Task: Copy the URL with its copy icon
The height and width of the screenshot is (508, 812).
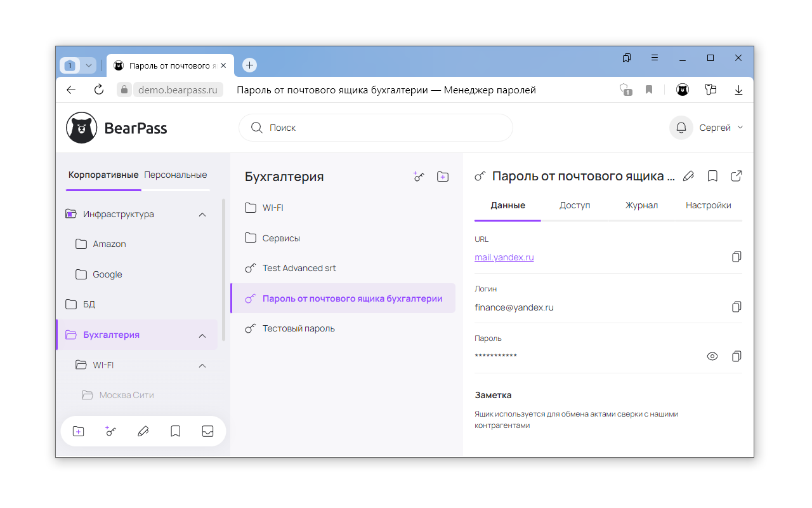Action: [x=737, y=257]
